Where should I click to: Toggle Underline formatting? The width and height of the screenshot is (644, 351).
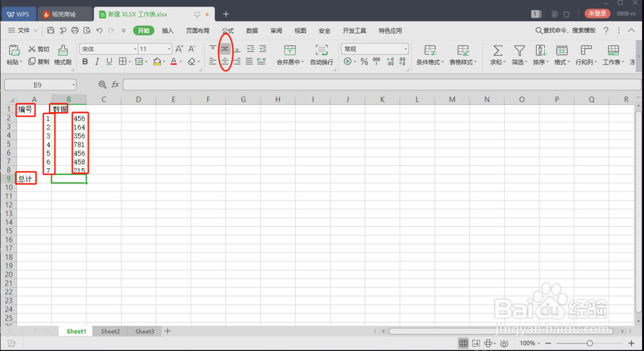[109, 62]
